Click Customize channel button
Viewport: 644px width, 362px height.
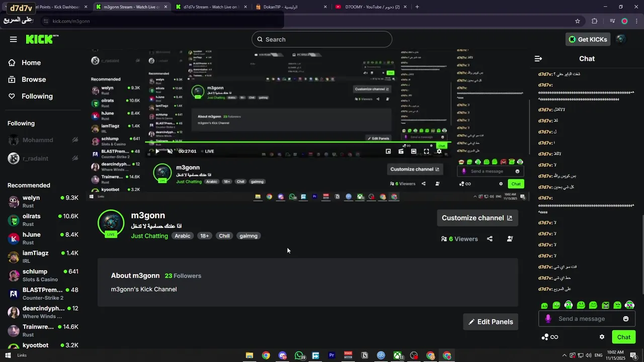pos(477,218)
